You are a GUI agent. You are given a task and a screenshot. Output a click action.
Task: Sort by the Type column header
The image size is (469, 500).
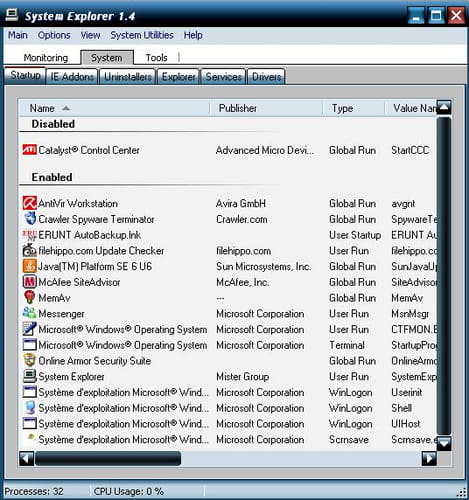(354, 108)
